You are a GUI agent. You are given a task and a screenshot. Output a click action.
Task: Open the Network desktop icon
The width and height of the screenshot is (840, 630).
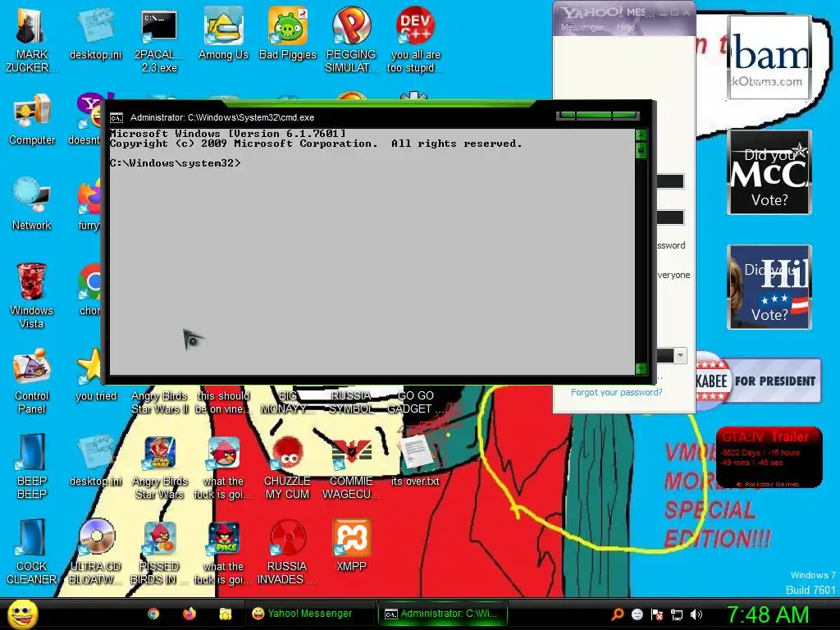pyautogui.click(x=32, y=204)
